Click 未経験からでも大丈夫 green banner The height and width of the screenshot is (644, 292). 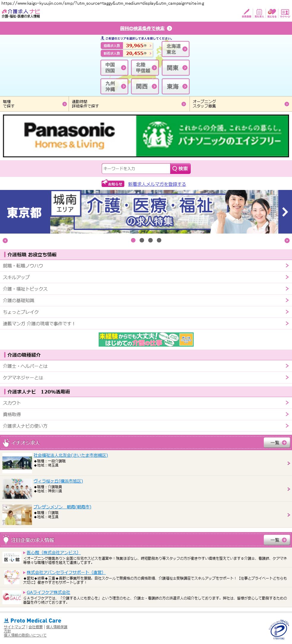(x=146, y=340)
